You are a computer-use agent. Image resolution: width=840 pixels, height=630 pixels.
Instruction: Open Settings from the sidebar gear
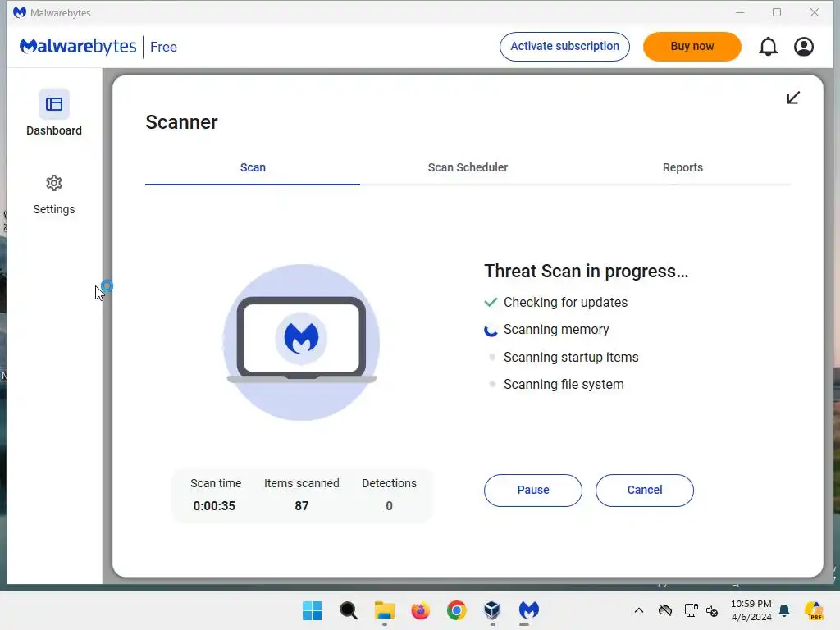(53, 195)
